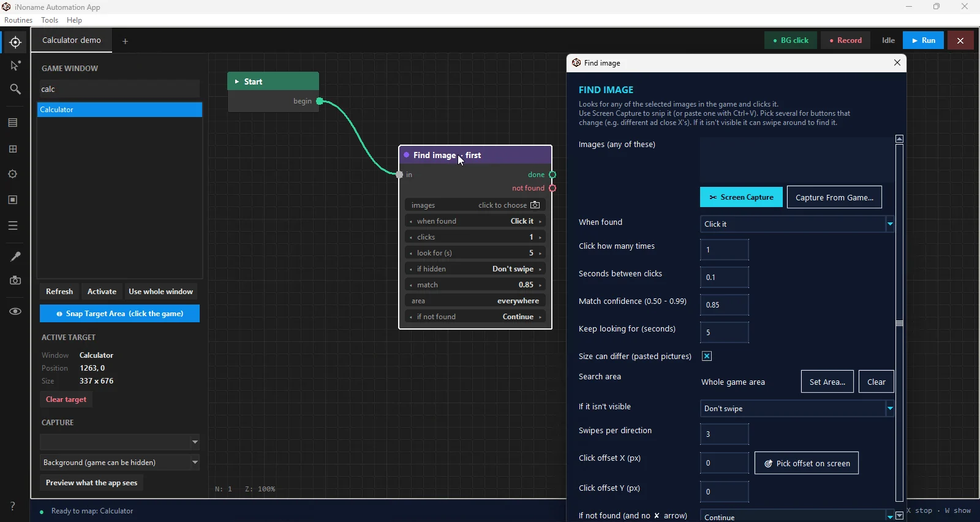This screenshot has width=980, height=522.
Task: Click right arrow on the when found row
Action: pos(540,221)
